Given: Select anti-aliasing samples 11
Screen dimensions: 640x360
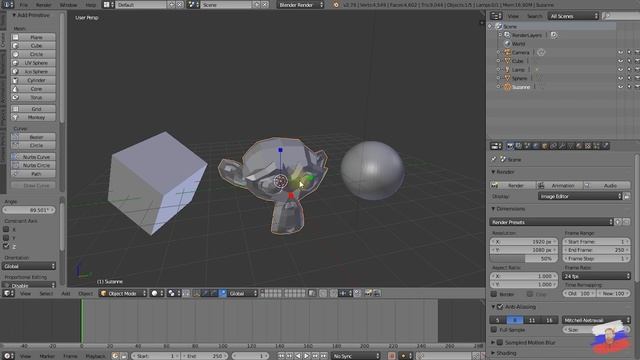Looking at the screenshot, I should [x=532, y=320].
